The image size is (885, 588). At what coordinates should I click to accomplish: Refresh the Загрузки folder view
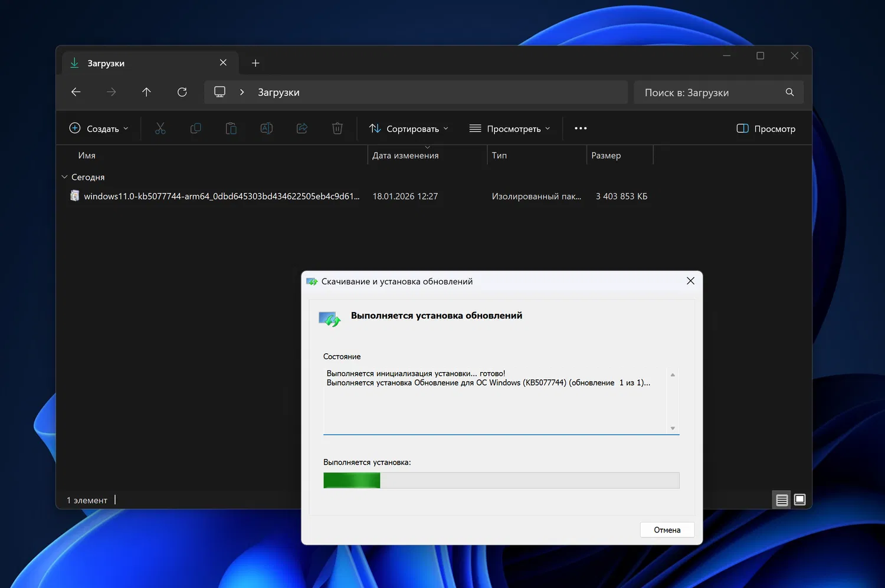coord(182,92)
